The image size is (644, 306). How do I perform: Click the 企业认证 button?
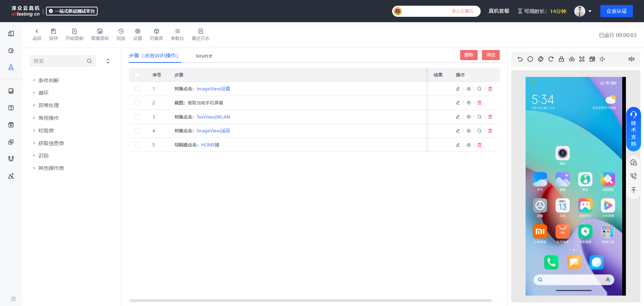(616, 11)
